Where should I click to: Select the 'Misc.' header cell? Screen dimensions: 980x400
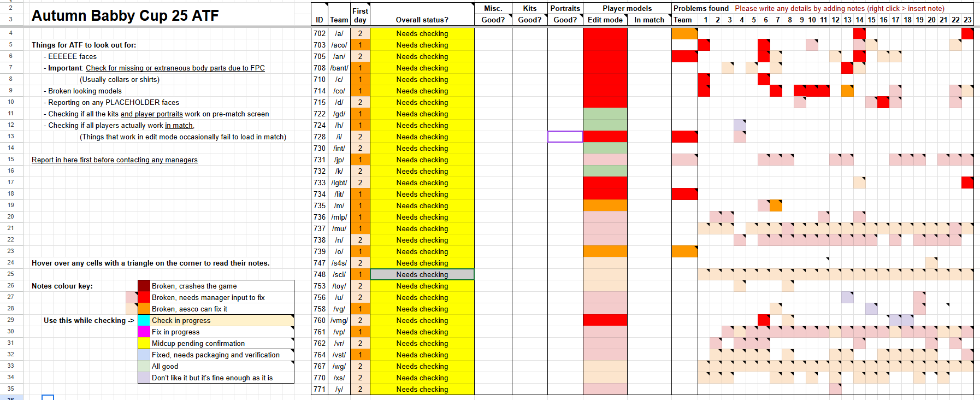(493, 8)
